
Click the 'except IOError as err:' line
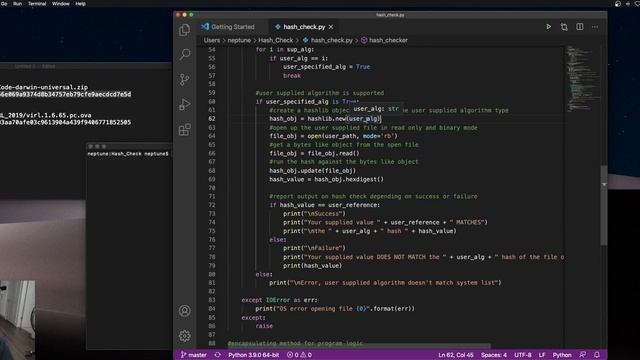(279, 300)
